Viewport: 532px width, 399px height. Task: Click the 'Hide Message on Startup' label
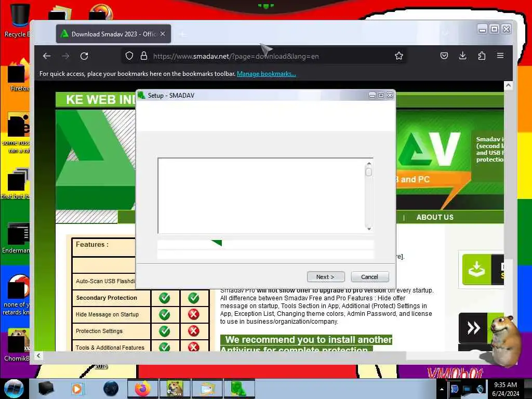[x=107, y=314]
